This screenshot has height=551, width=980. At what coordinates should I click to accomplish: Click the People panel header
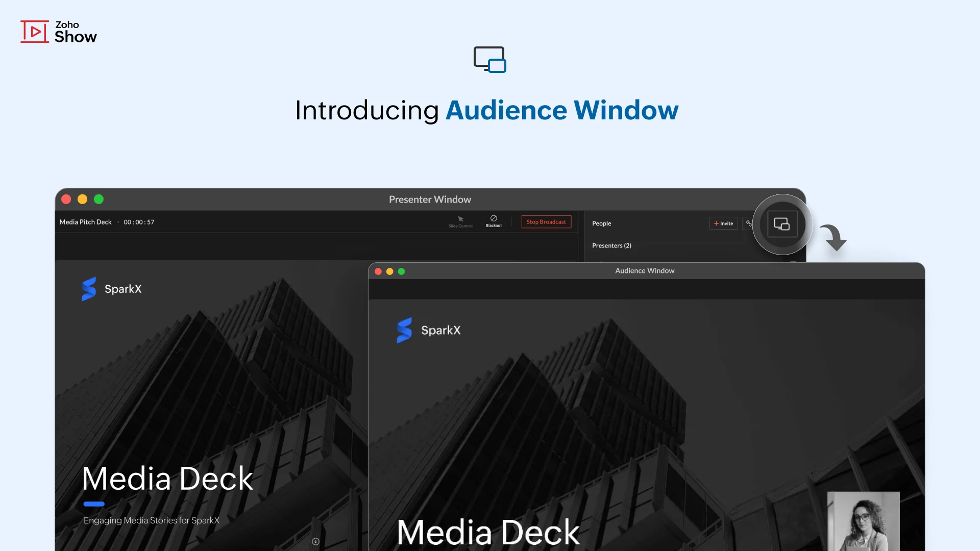coord(601,223)
